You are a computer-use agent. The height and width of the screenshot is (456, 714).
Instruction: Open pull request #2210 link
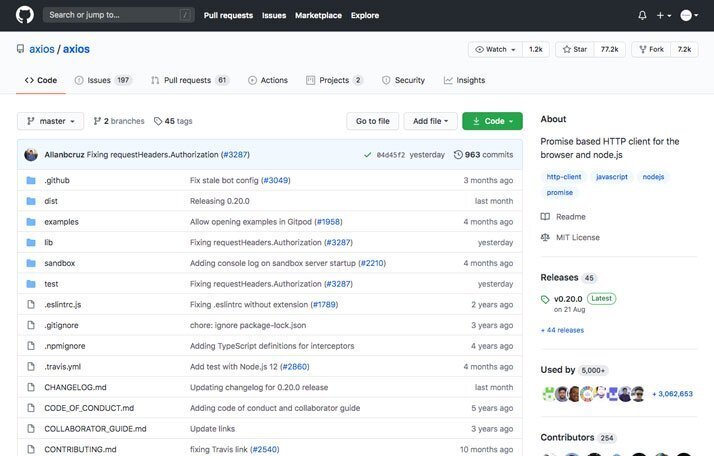[x=372, y=263]
